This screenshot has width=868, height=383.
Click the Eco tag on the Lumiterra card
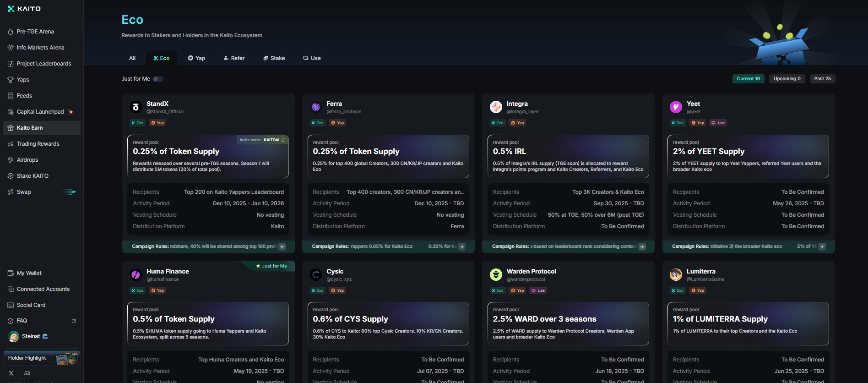pyautogui.click(x=678, y=290)
